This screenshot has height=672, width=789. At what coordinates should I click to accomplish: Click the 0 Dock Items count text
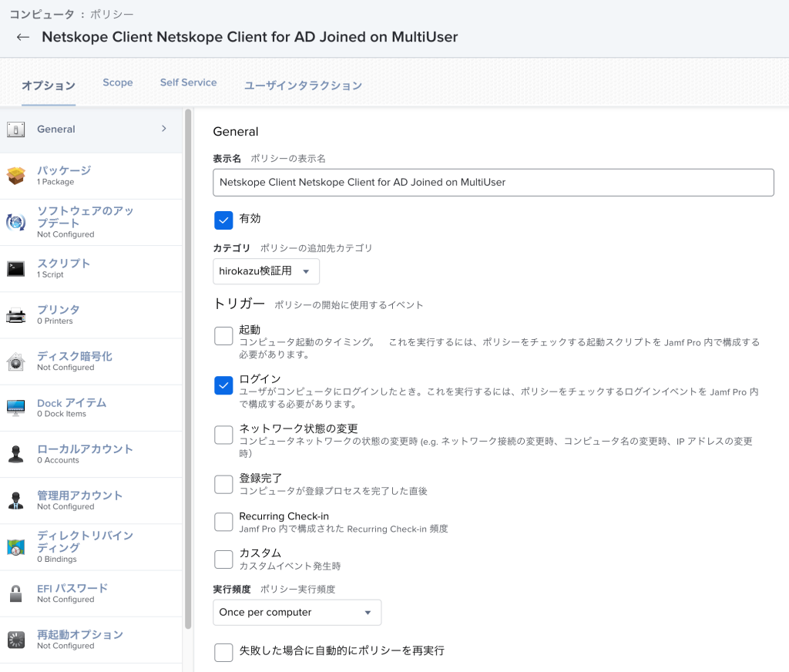62,414
